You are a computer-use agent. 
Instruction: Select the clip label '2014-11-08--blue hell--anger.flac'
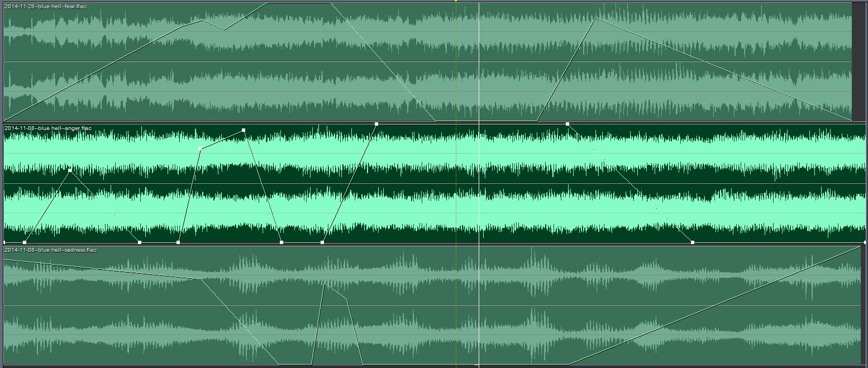[48, 128]
